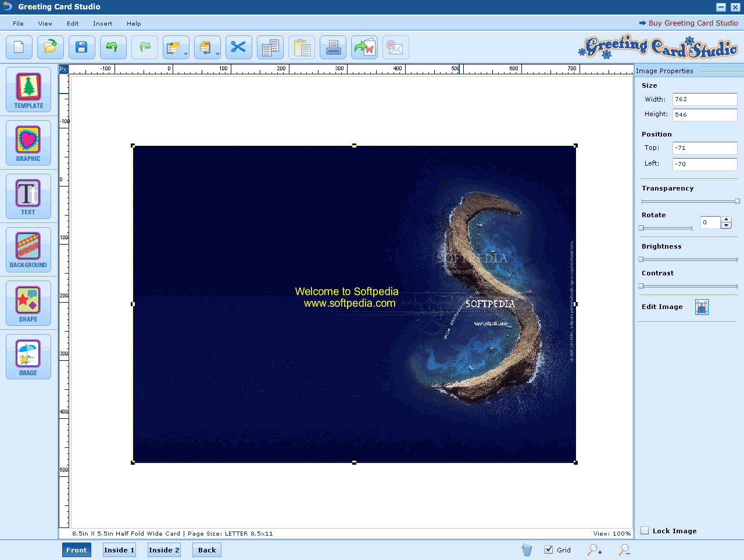Open the Edit menu

73,24
